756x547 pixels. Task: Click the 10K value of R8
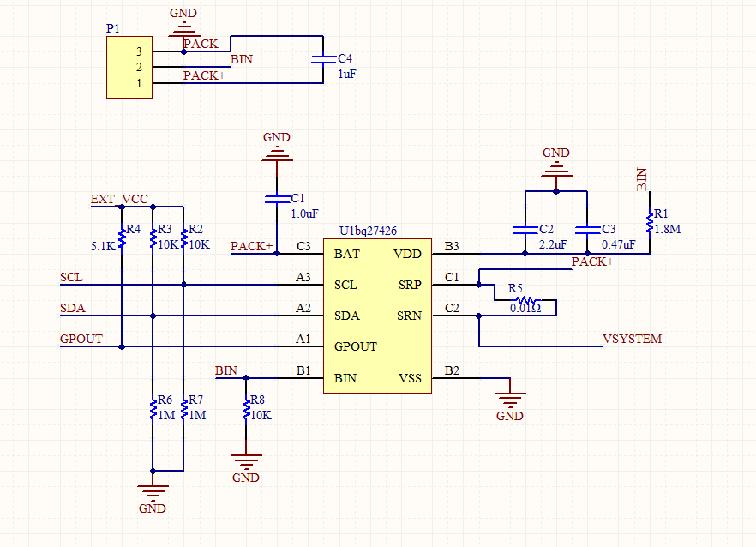point(261,415)
